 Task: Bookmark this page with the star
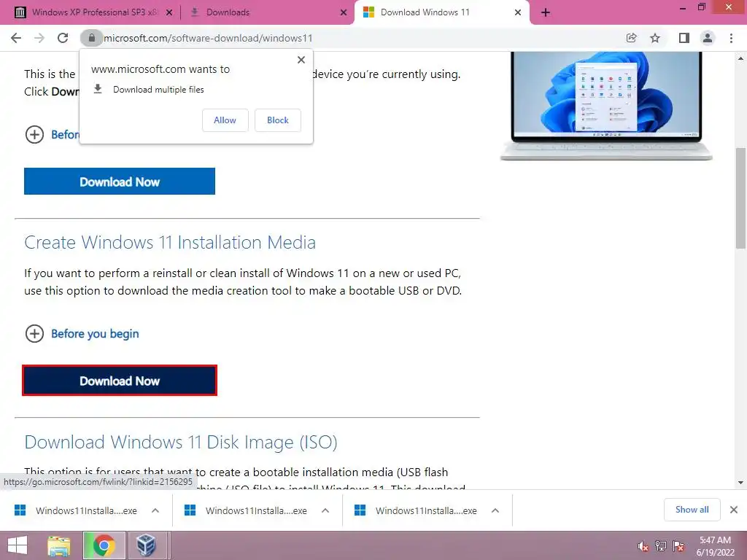pos(655,38)
